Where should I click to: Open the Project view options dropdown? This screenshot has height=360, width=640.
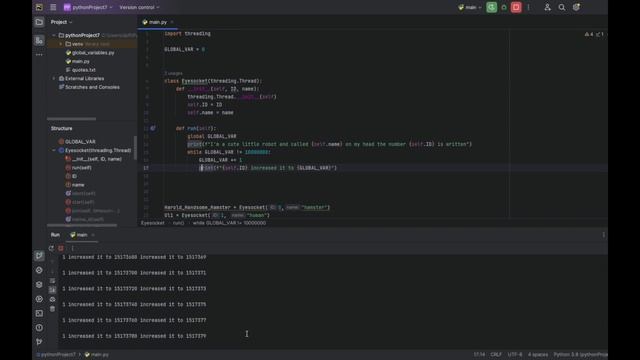[61, 22]
